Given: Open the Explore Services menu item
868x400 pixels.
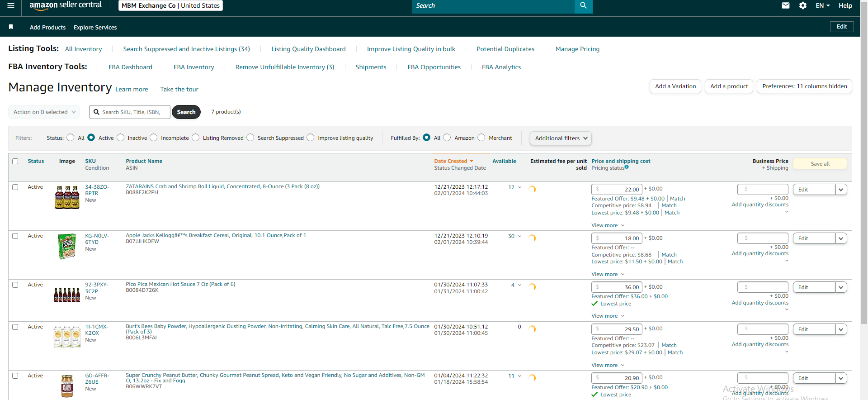Looking at the screenshot, I should click(95, 28).
